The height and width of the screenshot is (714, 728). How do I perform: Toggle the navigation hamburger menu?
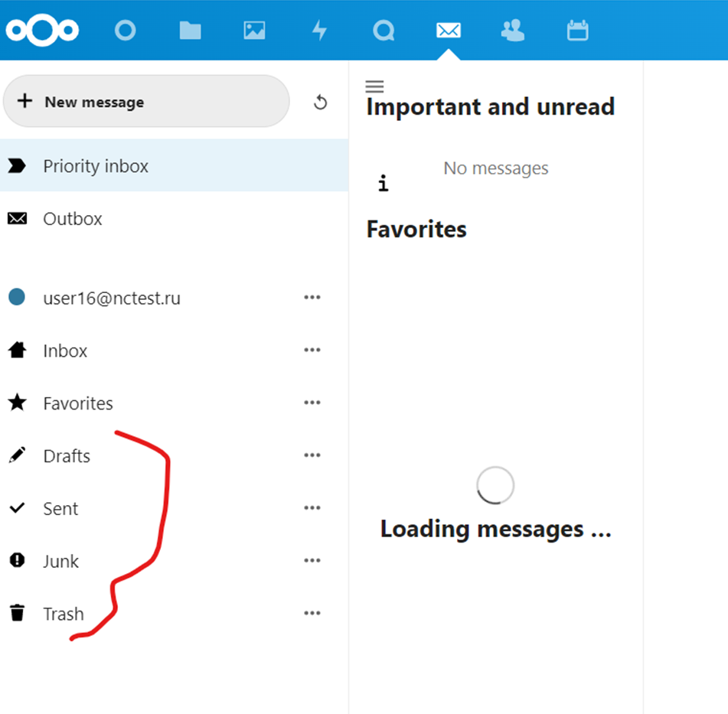(374, 86)
